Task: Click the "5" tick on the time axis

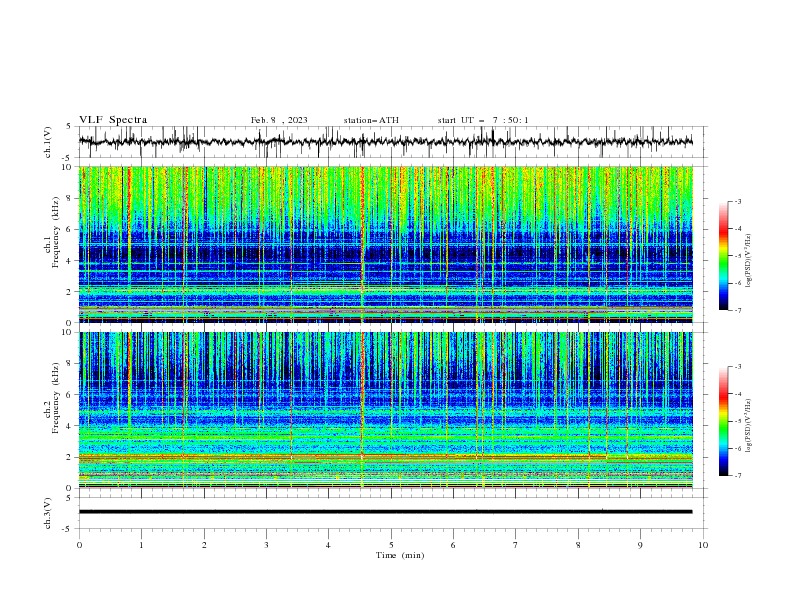Action: point(391,545)
